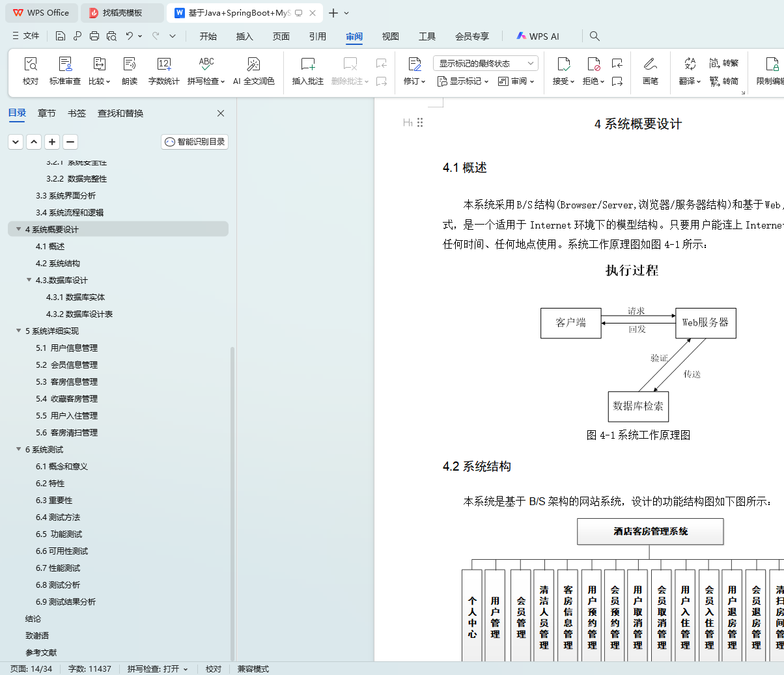
Task: Go to 4.2 系统结构 in outline
Action: (x=58, y=264)
